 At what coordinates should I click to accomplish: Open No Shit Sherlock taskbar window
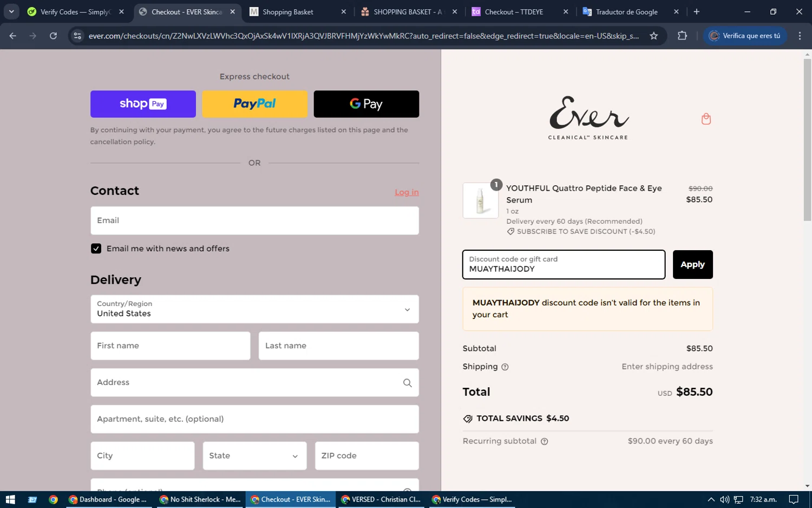point(200,499)
